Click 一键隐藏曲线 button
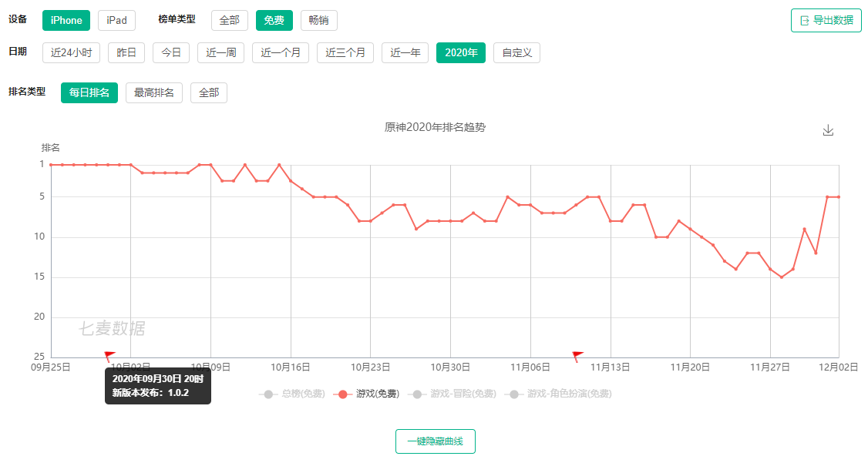The image size is (868, 473). [x=435, y=441]
